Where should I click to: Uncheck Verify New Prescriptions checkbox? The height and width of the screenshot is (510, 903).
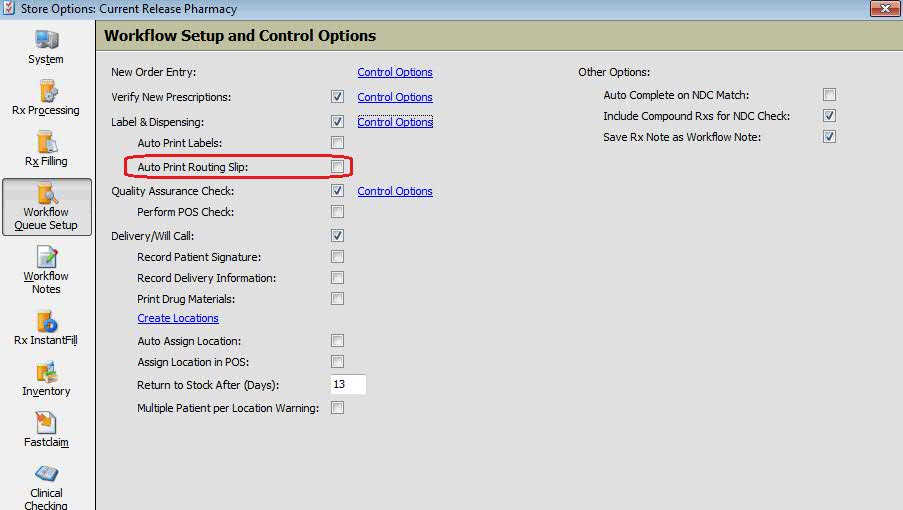(x=337, y=97)
